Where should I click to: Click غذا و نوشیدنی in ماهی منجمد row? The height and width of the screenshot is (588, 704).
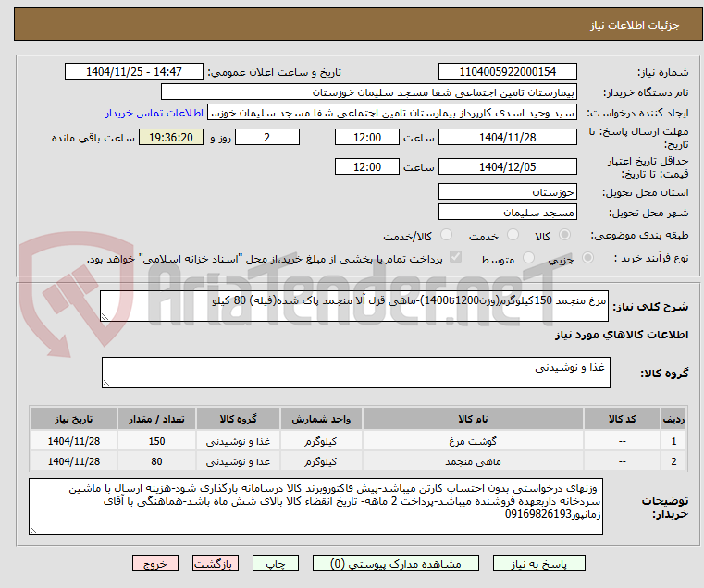coord(238,461)
